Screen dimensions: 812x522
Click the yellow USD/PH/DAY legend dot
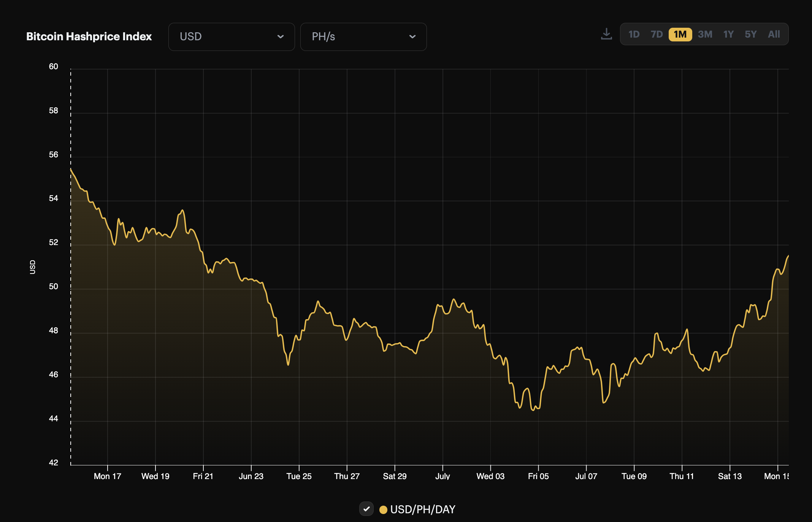383,509
